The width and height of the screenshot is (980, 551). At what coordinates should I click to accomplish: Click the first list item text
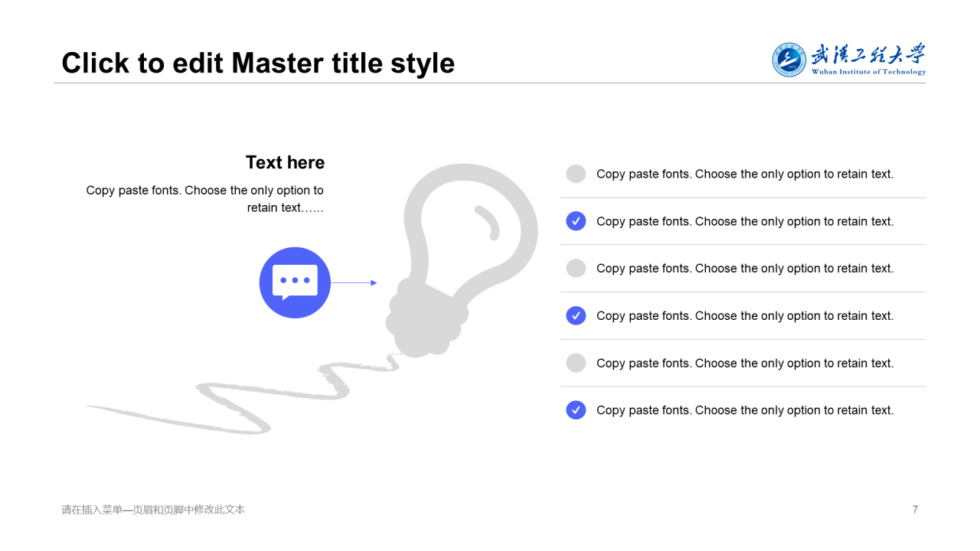coord(745,174)
